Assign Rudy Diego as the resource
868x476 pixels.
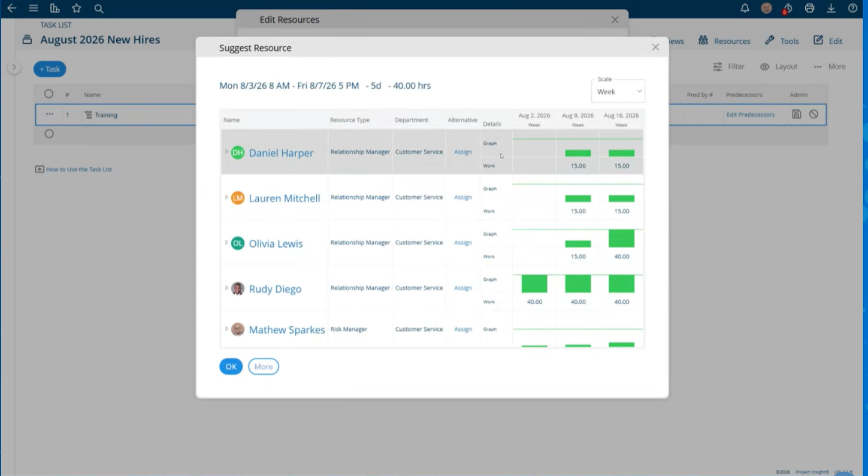pos(463,288)
